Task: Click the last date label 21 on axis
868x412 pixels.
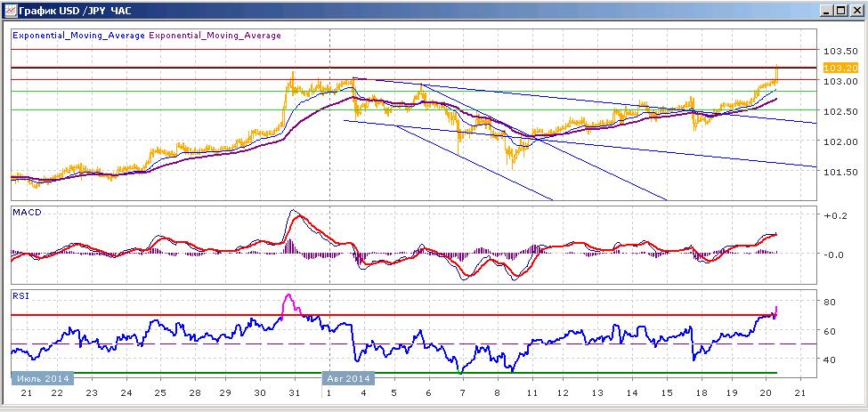Action: tap(800, 392)
